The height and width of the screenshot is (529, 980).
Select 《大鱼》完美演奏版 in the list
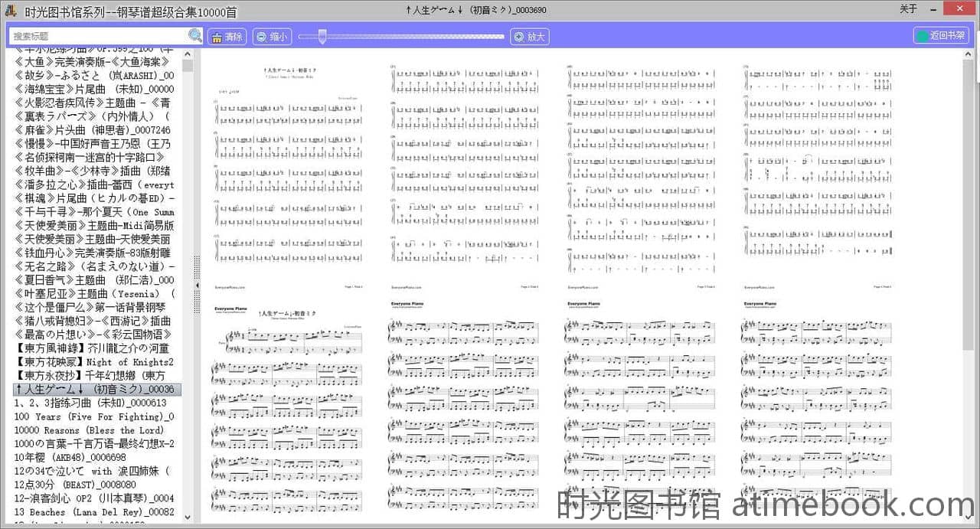[x=93, y=62]
